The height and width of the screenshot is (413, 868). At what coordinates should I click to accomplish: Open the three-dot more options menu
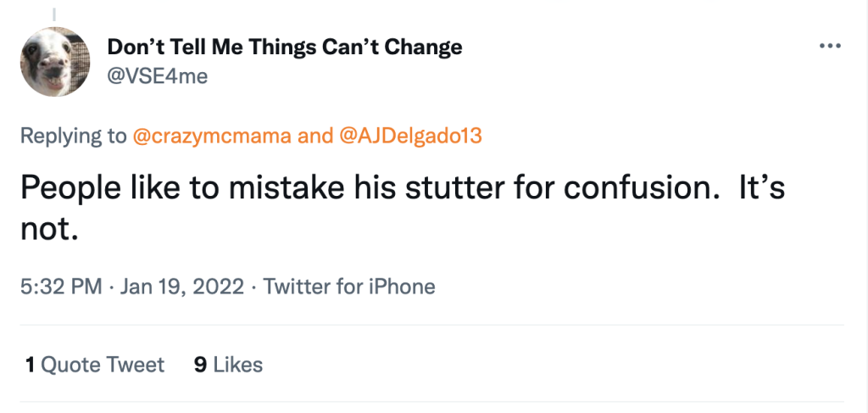[828, 46]
